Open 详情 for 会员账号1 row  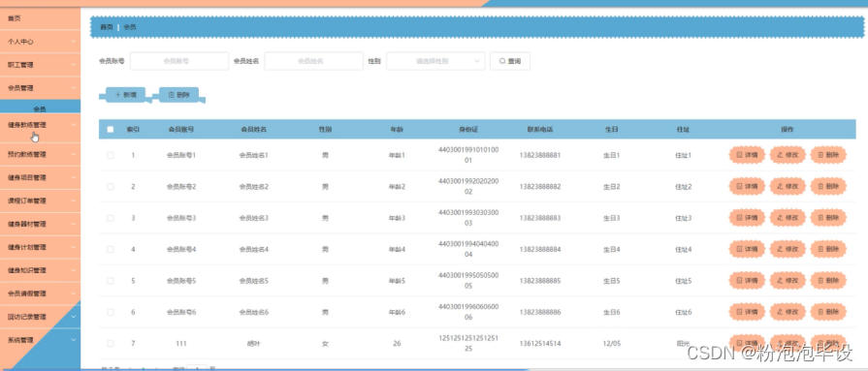click(x=747, y=155)
